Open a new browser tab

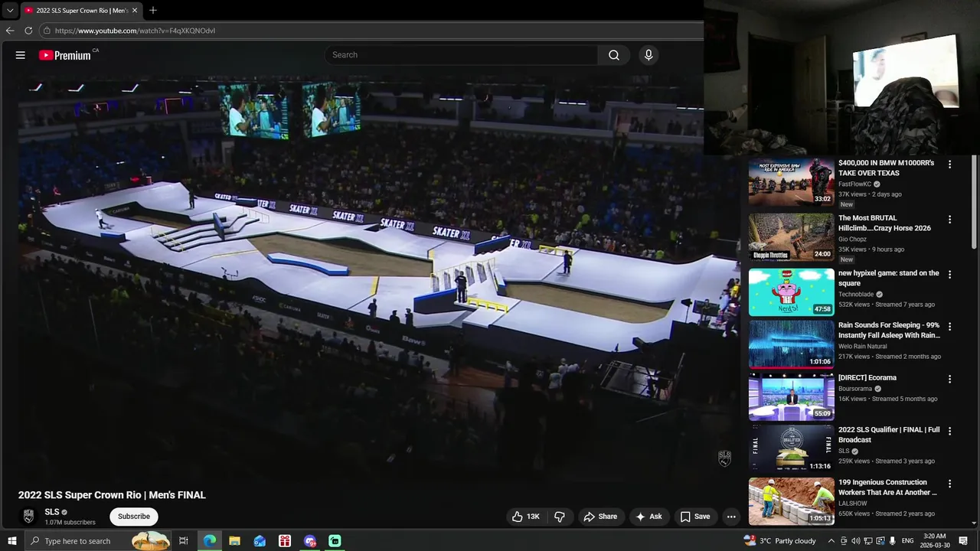[153, 11]
